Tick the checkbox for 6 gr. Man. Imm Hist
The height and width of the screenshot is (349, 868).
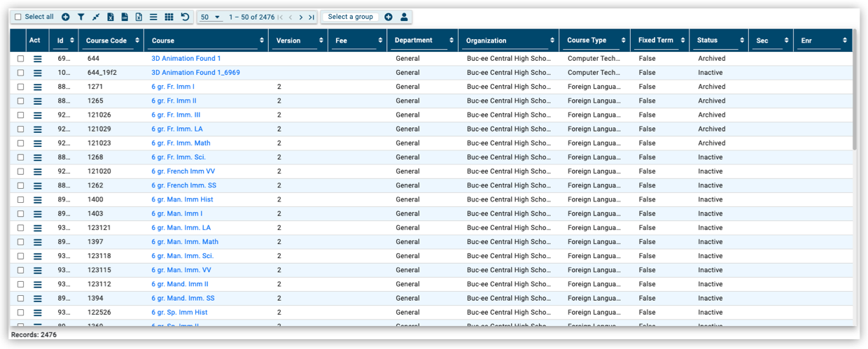(x=20, y=200)
